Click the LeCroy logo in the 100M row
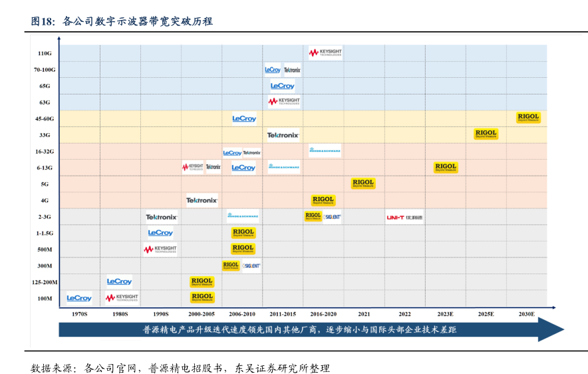Viewport: 588px width, 374px height. point(79,298)
